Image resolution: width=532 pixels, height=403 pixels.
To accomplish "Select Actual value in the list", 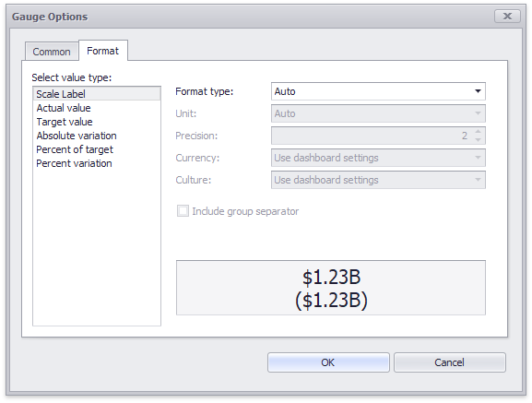I will (97, 108).
